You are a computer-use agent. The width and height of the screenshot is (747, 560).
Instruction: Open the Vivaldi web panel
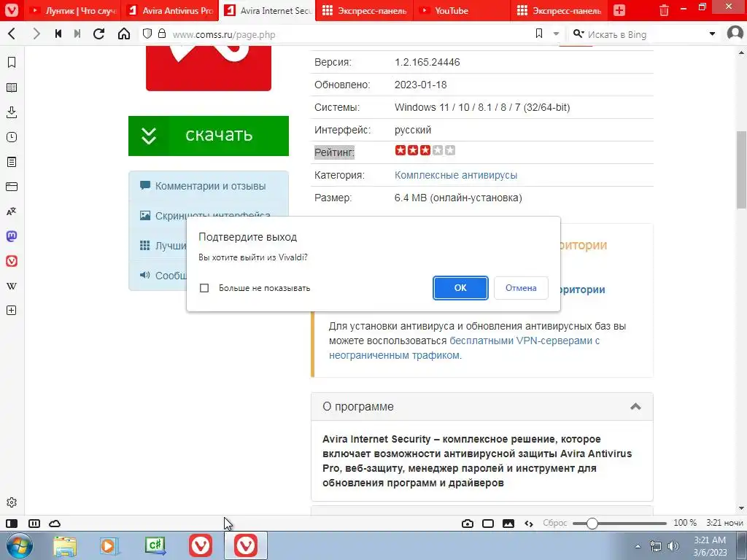point(12,261)
